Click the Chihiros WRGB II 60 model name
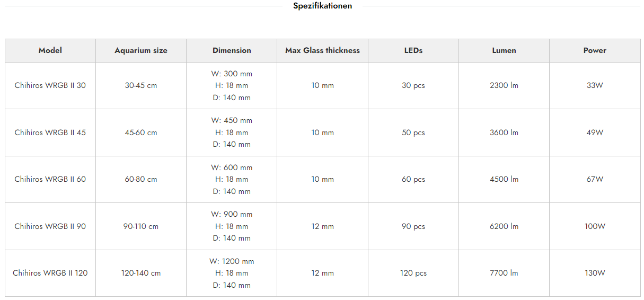Image resolution: width=644 pixels, height=300 pixels. coord(50,179)
